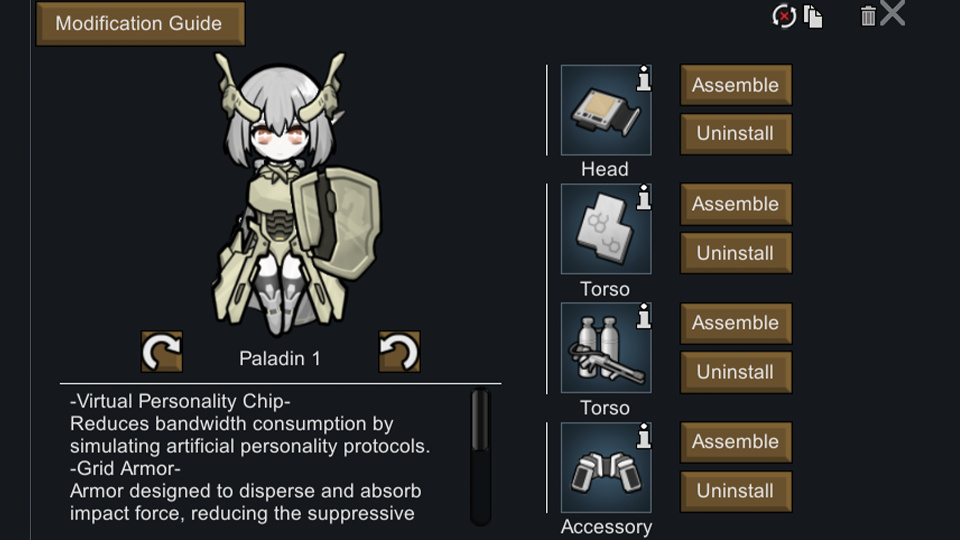This screenshot has width=960, height=540.
Task: Open info for the Head item
Action: [643, 78]
